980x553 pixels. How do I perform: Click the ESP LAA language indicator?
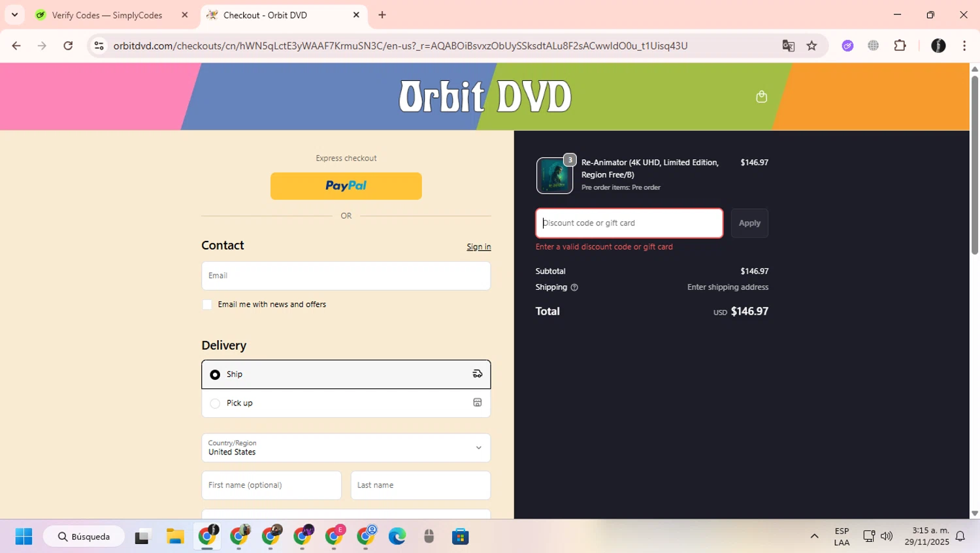point(841,537)
